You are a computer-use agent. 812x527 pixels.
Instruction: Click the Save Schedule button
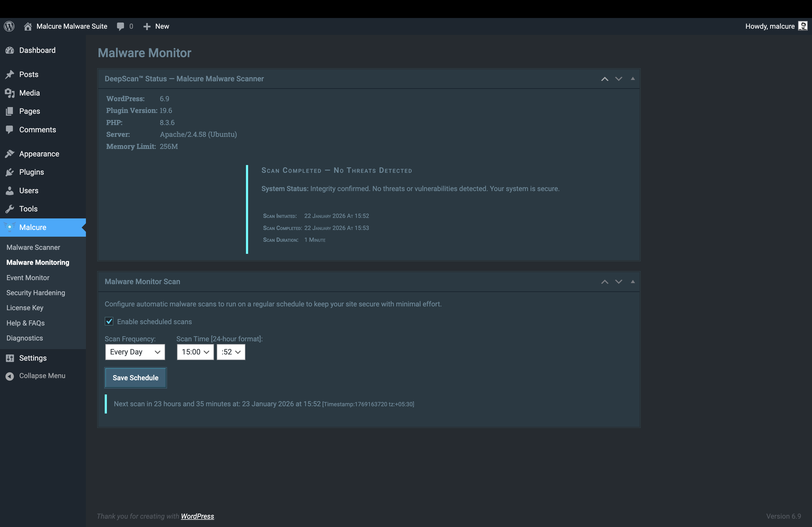click(x=135, y=378)
